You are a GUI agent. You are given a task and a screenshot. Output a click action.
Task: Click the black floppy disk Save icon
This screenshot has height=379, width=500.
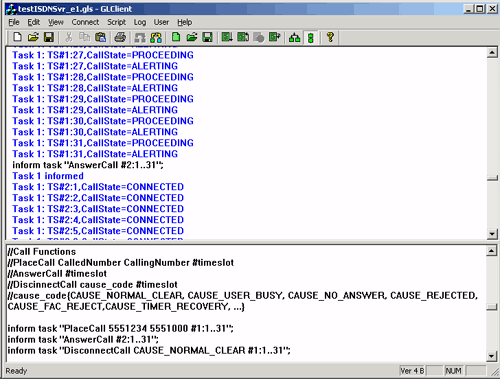(49, 37)
